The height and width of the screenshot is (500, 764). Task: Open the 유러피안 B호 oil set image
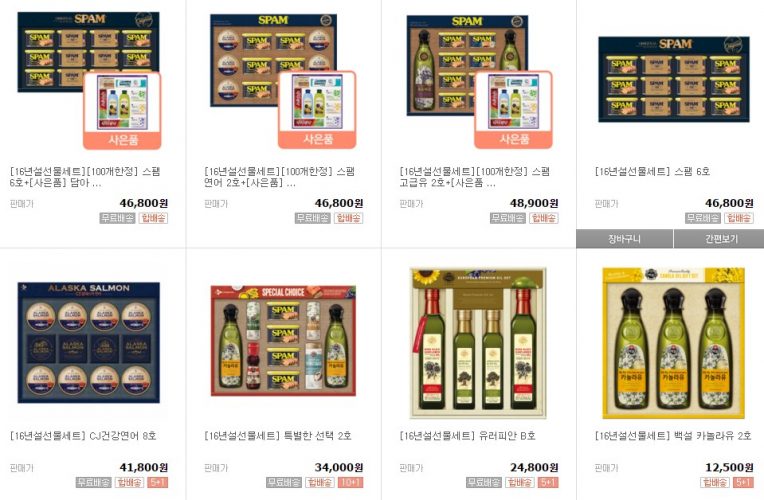pyautogui.click(x=478, y=343)
